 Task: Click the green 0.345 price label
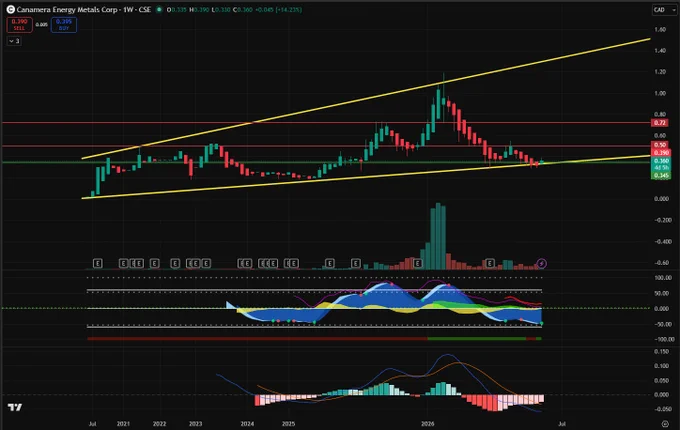pos(661,176)
